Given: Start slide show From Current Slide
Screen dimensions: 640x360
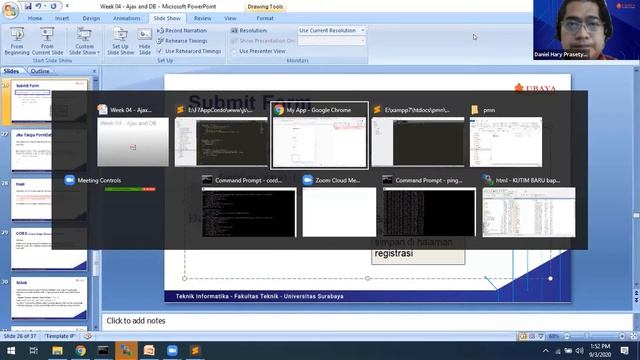Looking at the screenshot, I should pyautogui.click(x=47, y=41).
